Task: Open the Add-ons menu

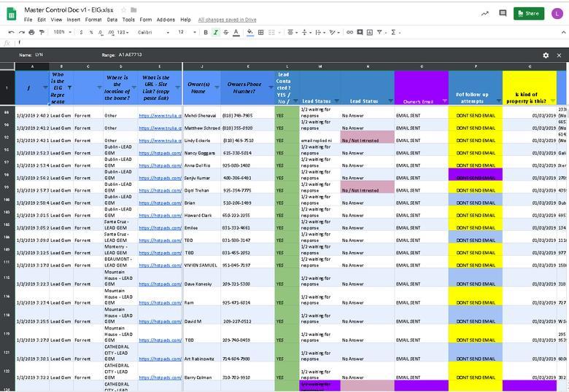Action: tap(166, 20)
